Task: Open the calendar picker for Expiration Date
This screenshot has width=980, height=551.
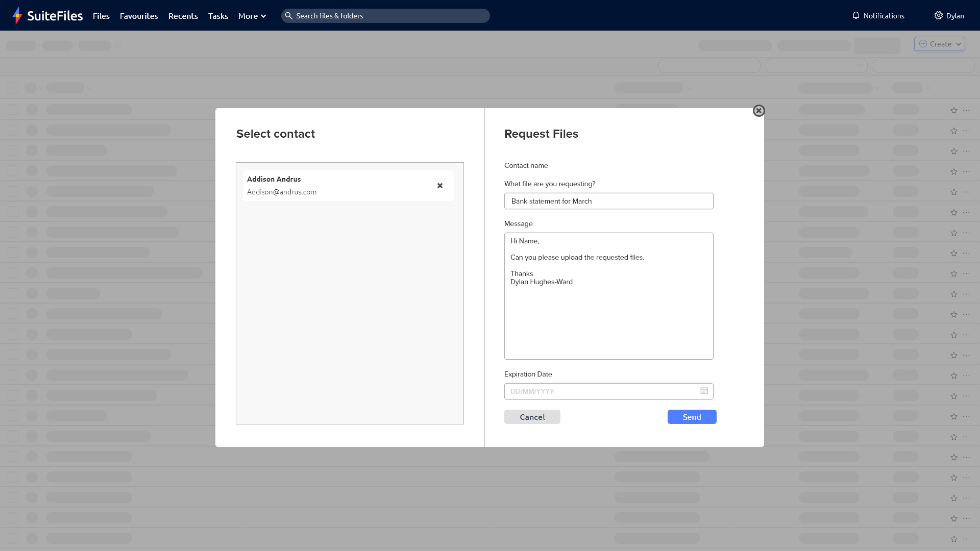Action: (x=704, y=391)
